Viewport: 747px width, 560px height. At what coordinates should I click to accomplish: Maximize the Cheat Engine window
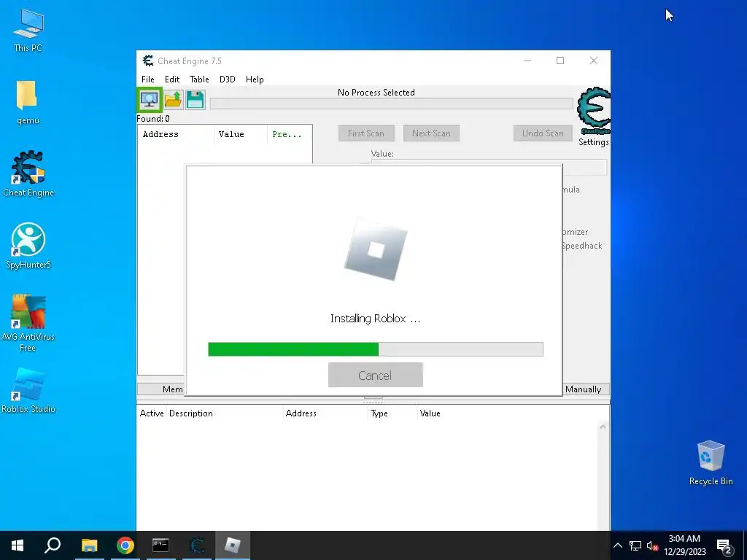coord(560,61)
